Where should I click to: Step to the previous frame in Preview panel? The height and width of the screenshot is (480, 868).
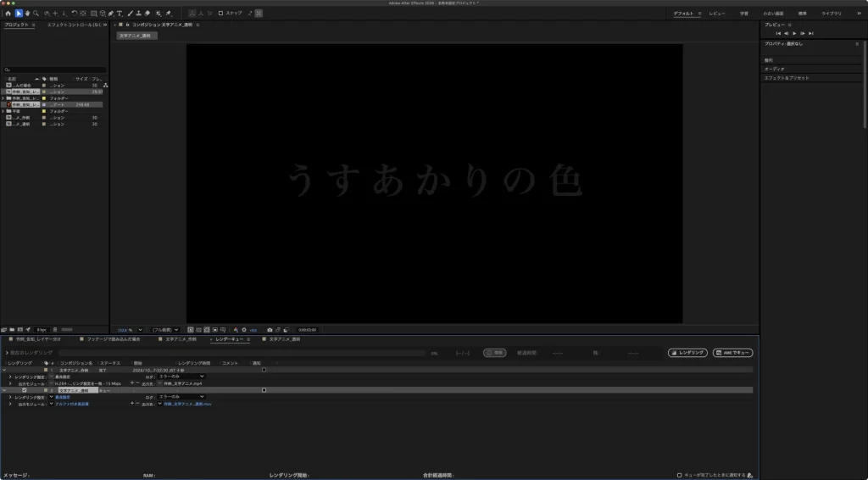786,33
